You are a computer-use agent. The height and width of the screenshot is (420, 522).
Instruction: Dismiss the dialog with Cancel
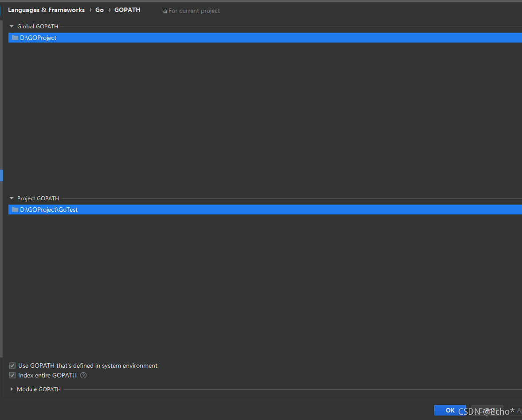click(x=487, y=410)
